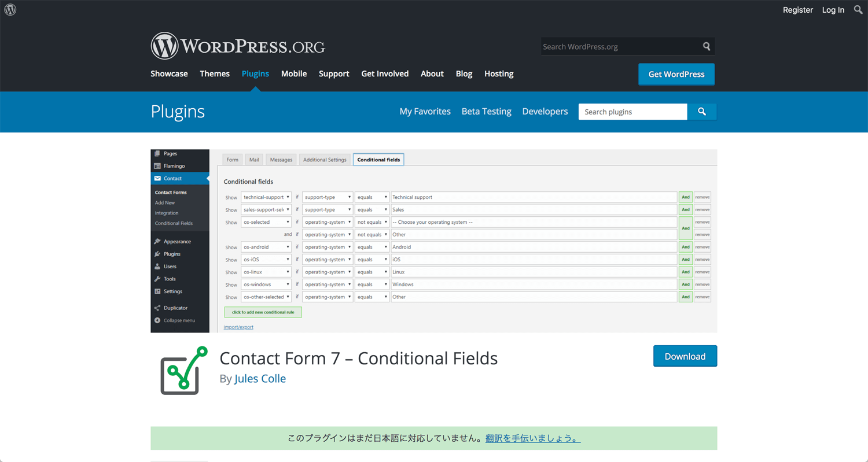Open the Themes menu item
Screen dimensions: 868x462
click(215, 73)
